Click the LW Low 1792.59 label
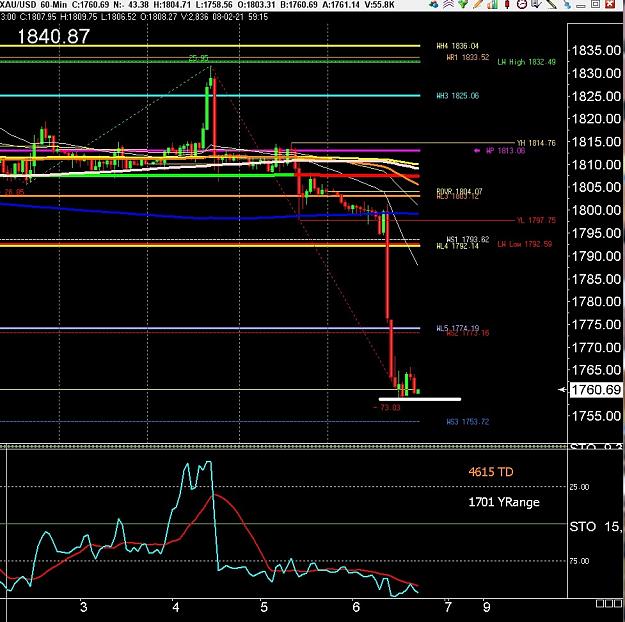The width and height of the screenshot is (625, 622). point(525,244)
